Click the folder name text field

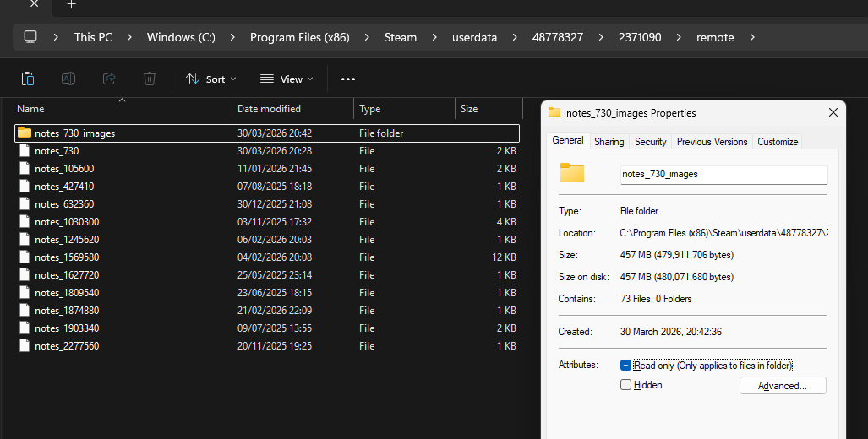point(723,174)
